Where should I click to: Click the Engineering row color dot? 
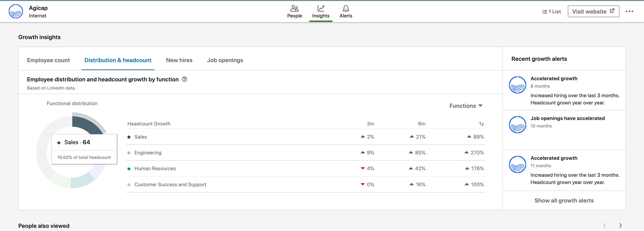point(129,153)
